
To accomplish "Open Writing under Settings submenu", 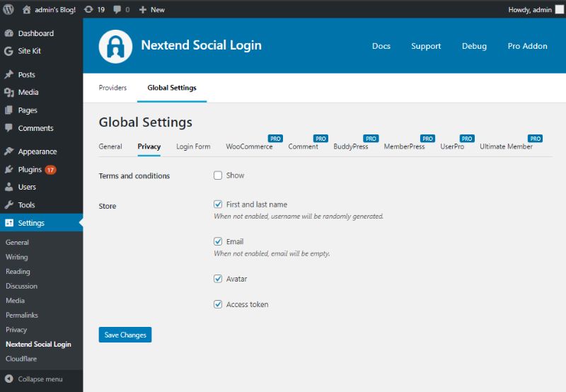I will coord(16,257).
